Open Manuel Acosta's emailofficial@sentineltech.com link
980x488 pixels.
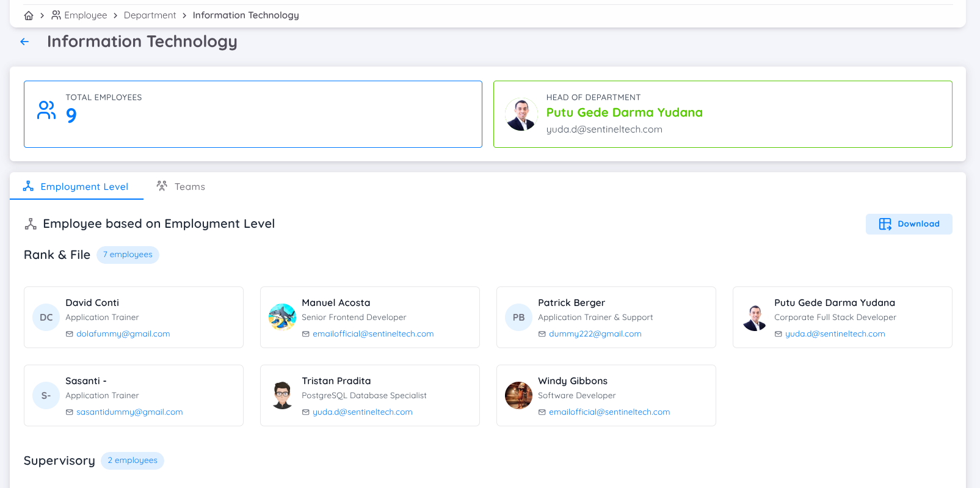click(x=373, y=334)
